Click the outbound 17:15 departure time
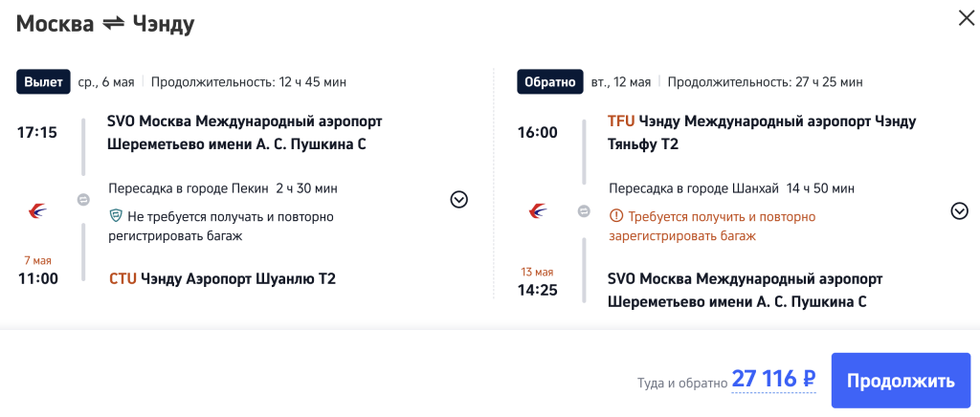 click(x=37, y=132)
